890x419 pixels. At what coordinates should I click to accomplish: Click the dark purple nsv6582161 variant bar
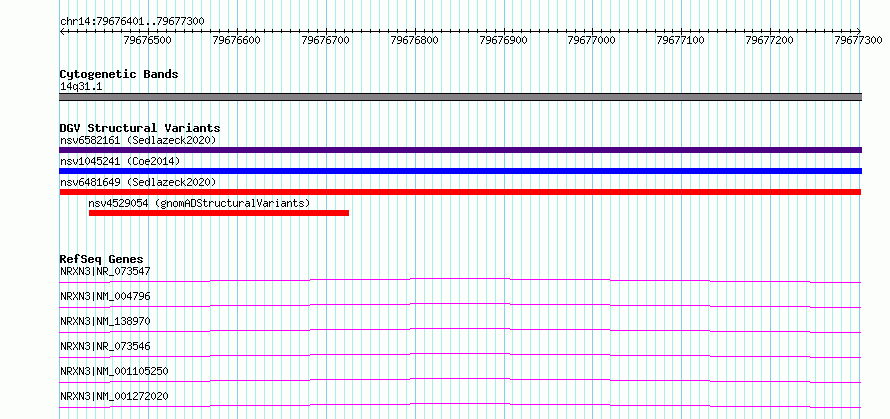coord(460,150)
